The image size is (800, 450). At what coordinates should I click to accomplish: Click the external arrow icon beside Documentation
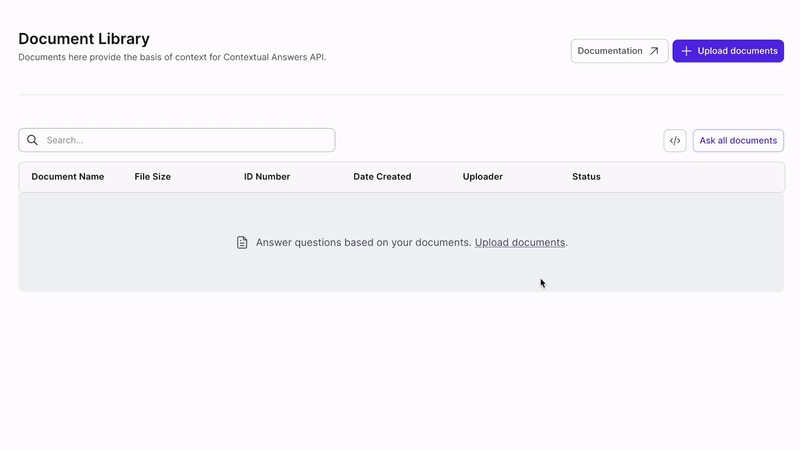pyautogui.click(x=654, y=51)
